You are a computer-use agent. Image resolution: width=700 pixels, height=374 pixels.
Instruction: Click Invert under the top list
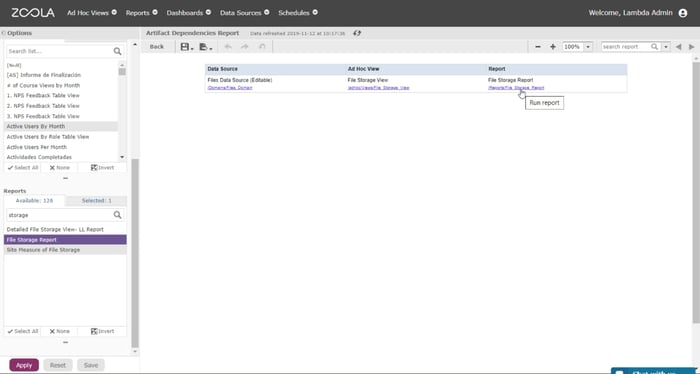pos(102,168)
